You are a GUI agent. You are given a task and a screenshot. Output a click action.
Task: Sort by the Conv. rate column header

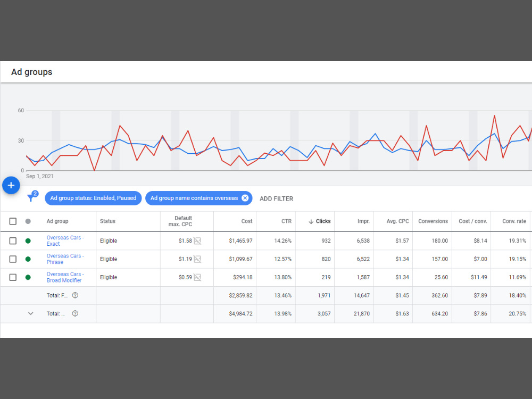[514, 221]
